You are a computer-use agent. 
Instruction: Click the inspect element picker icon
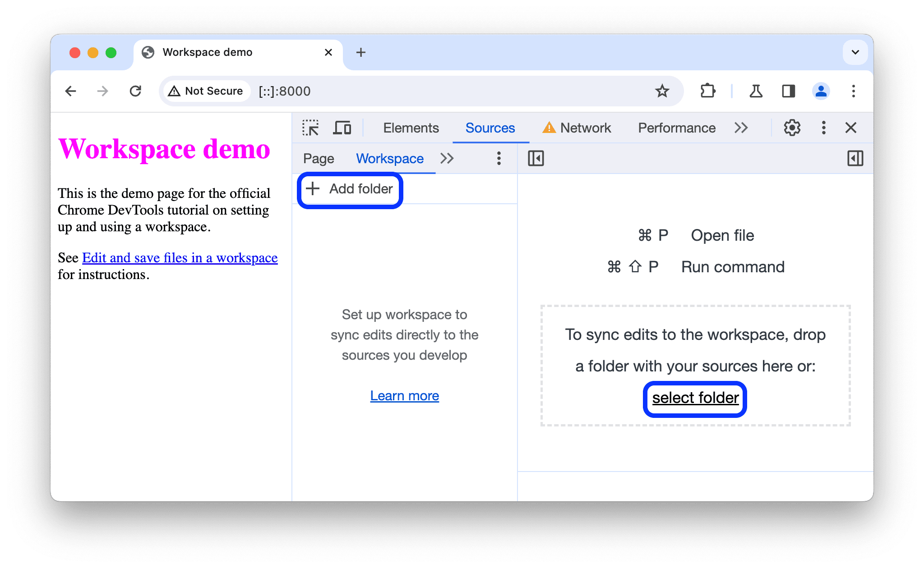coord(311,128)
